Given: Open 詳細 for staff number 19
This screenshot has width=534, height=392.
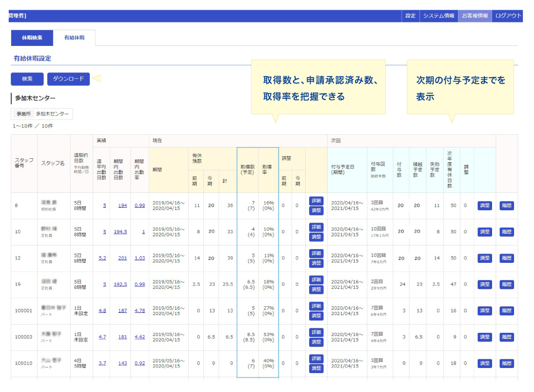Looking at the screenshot, I should click(316, 280).
